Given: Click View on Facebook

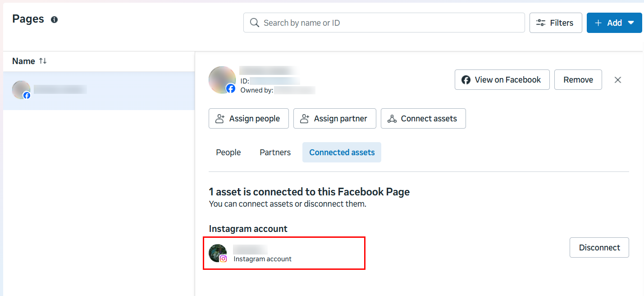Looking at the screenshot, I should point(502,80).
